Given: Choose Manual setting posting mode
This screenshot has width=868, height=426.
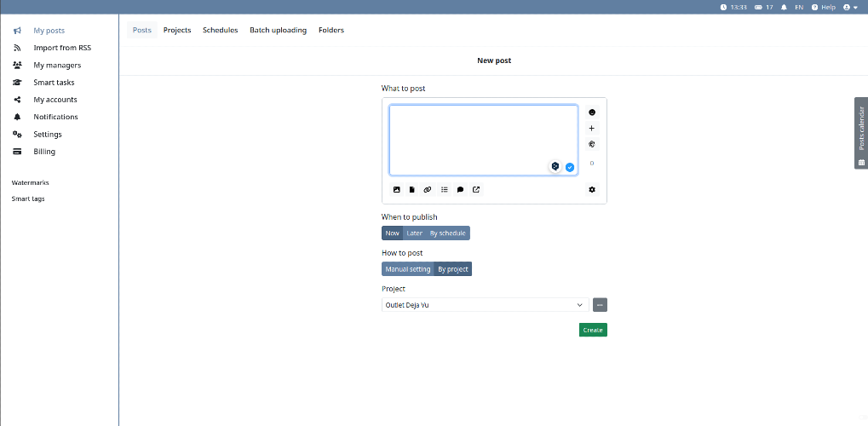Looking at the screenshot, I should point(408,269).
